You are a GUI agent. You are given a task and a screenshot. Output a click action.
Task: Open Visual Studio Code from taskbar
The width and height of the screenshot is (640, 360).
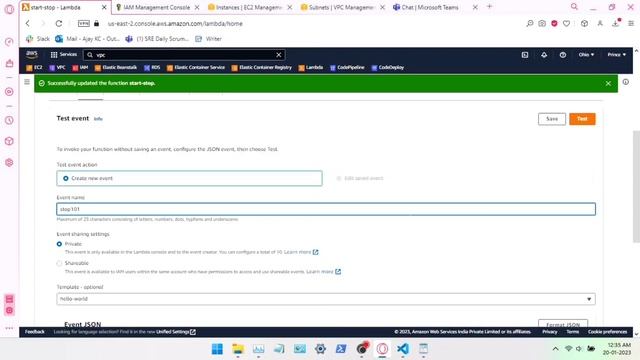[403, 349]
